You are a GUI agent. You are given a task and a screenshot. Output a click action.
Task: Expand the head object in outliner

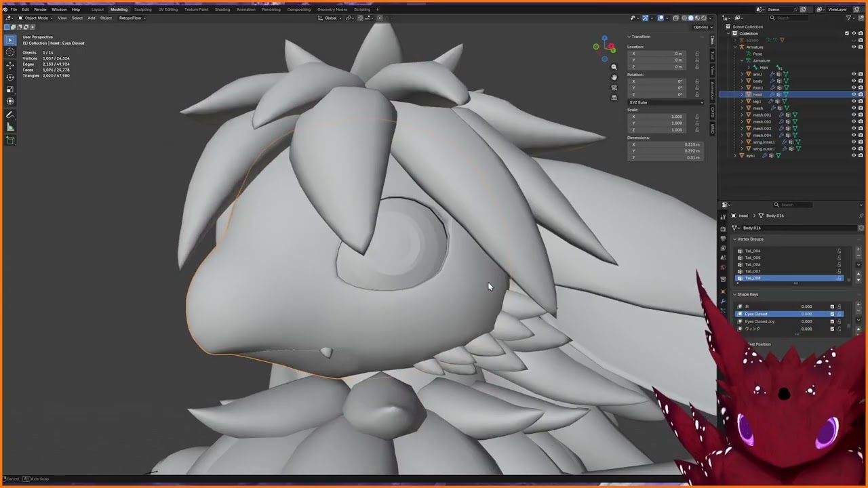tap(741, 94)
